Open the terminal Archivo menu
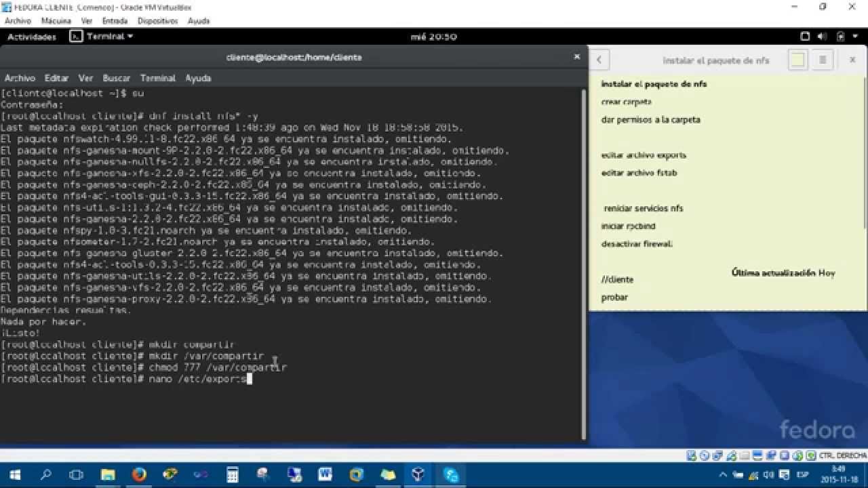868x488 pixels. click(x=20, y=78)
